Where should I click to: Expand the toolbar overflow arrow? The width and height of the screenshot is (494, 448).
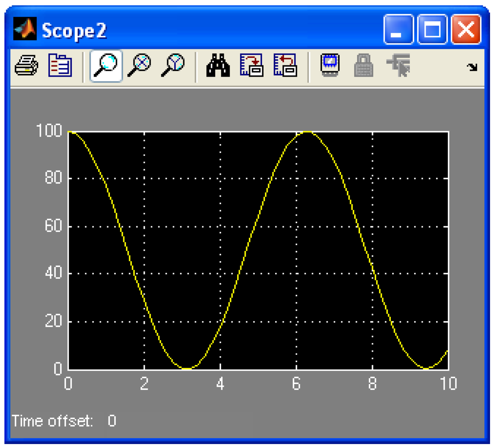pos(472,68)
